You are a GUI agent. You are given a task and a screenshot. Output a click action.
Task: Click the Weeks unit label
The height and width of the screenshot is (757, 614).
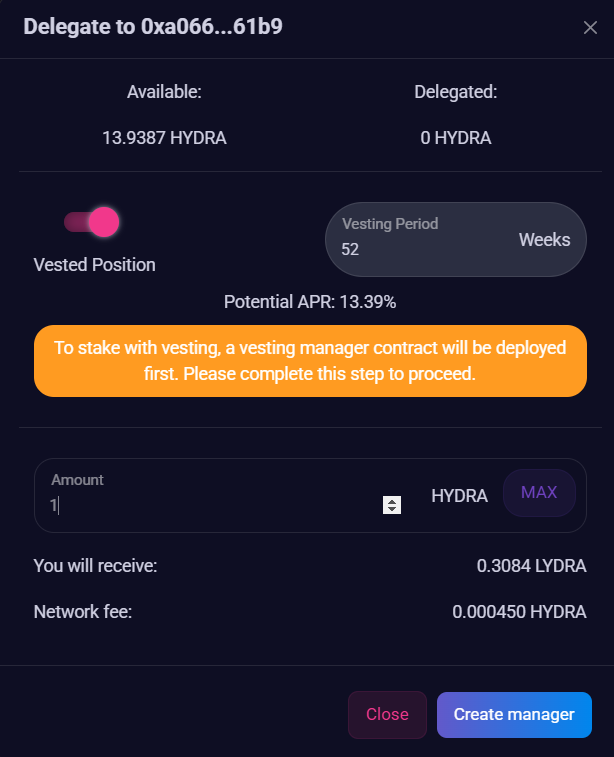pos(544,240)
